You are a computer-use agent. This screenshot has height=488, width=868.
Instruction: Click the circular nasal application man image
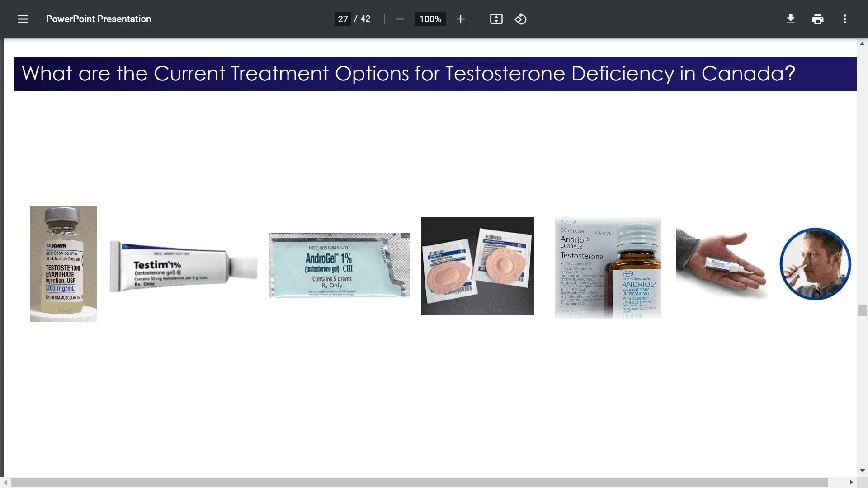click(x=816, y=264)
